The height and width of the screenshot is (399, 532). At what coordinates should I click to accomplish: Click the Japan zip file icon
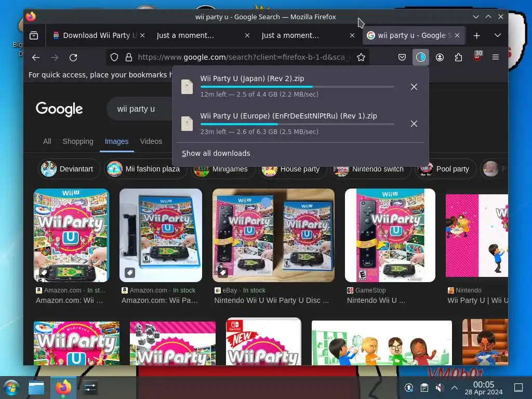(187, 87)
